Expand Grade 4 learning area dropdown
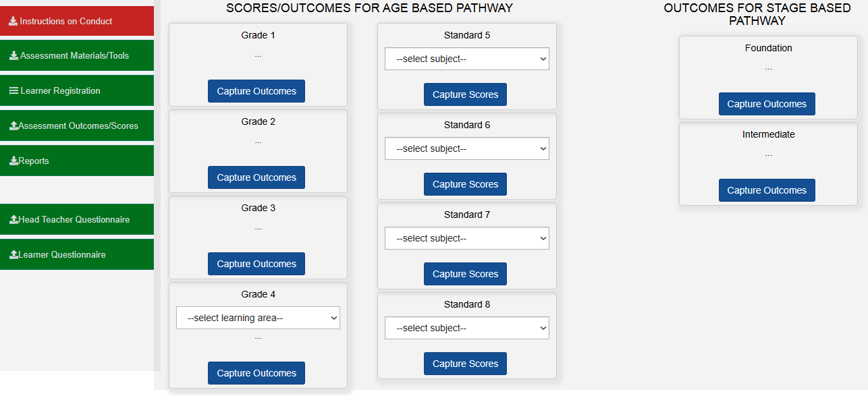 (x=258, y=318)
